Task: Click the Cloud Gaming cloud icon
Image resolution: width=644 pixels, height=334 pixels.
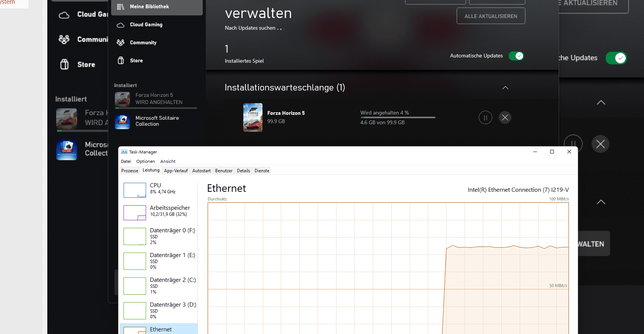Action: point(121,25)
